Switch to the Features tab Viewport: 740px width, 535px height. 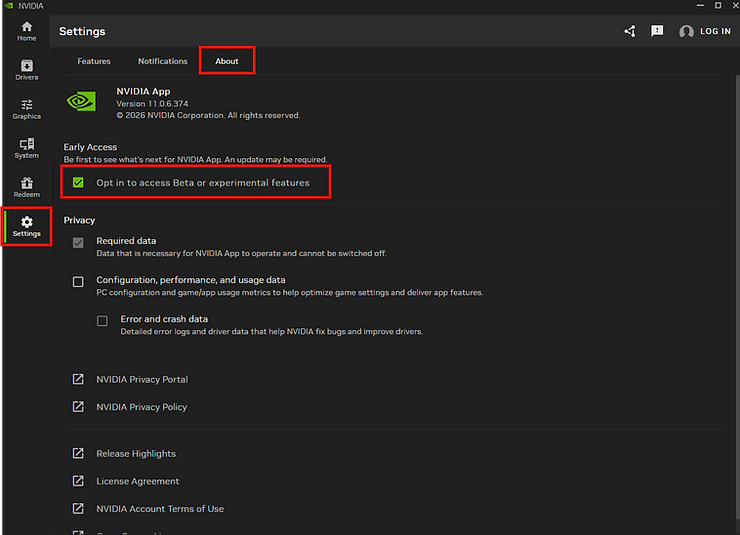click(x=94, y=61)
